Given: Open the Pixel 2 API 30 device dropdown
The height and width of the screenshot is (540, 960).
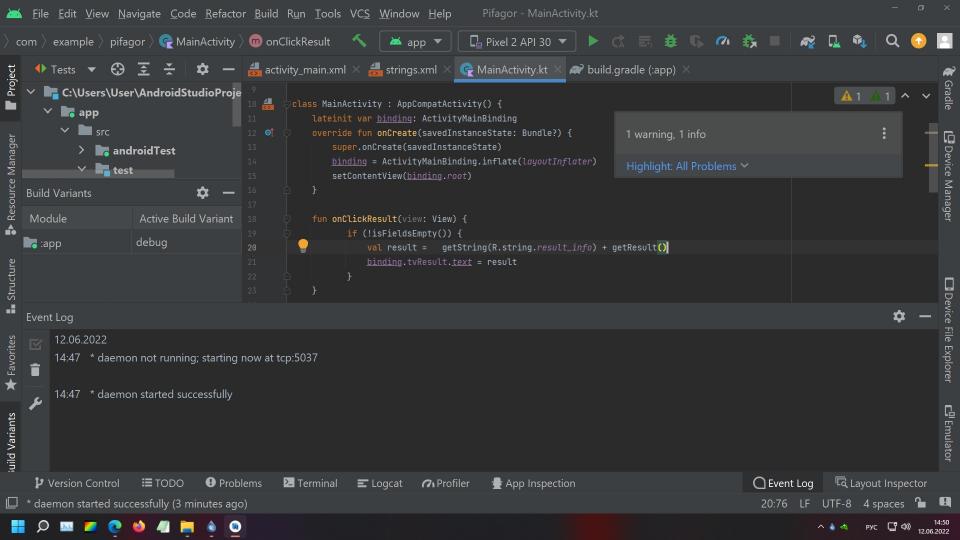Looking at the screenshot, I should [x=516, y=41].
